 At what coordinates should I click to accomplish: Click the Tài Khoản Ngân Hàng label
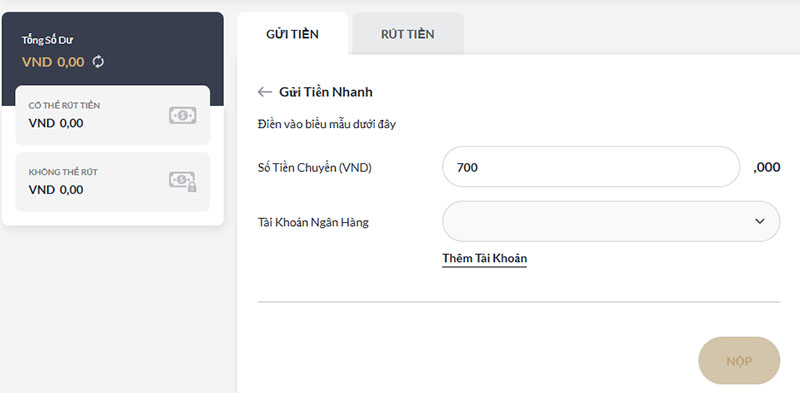coord(313,223)
